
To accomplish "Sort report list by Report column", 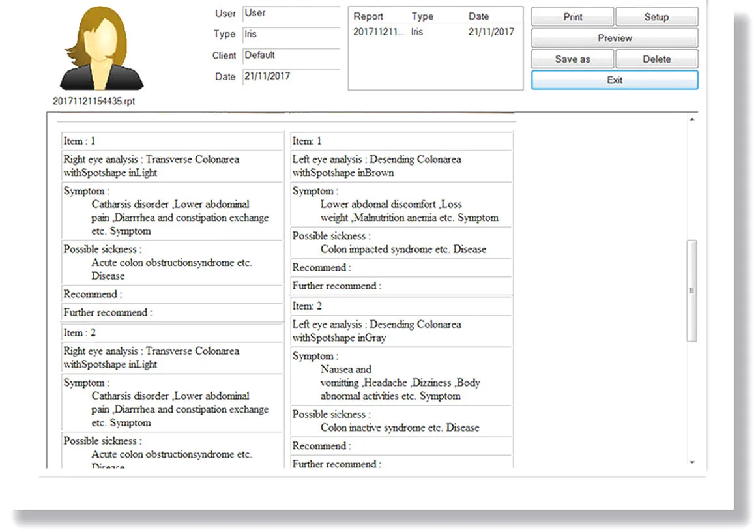I will click(x=368, y=16).
